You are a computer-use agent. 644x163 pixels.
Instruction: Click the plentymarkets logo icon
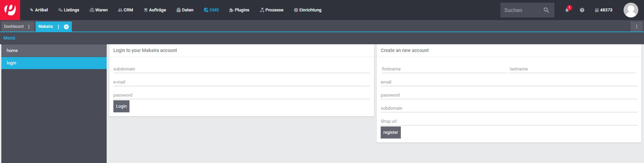click(10, 10)
